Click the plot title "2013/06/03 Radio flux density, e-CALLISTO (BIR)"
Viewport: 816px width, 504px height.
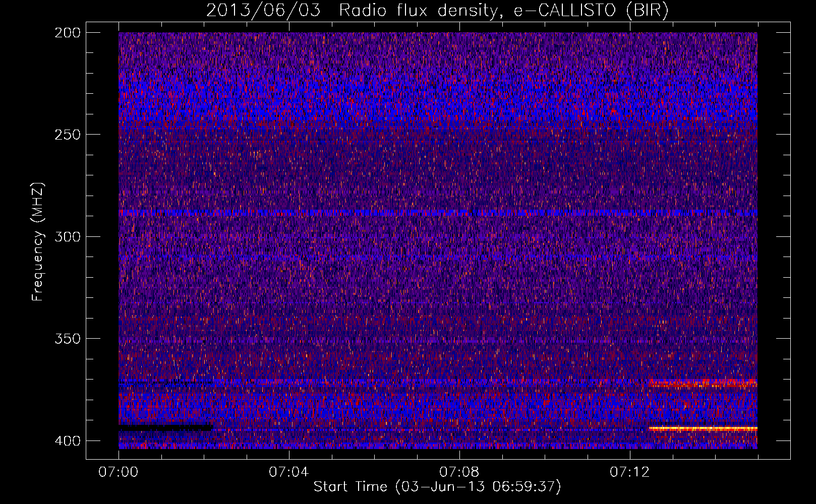(x=437, y=11)
